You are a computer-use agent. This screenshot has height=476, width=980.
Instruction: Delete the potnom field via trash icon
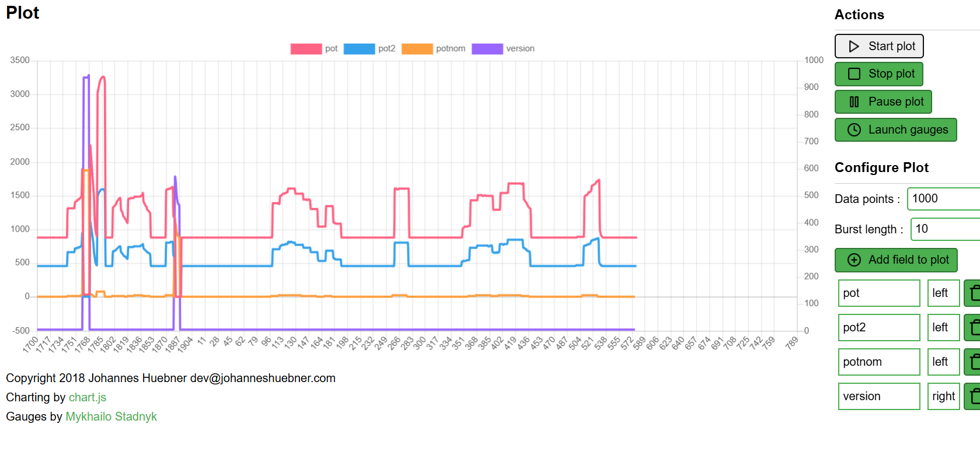point(973,362)
